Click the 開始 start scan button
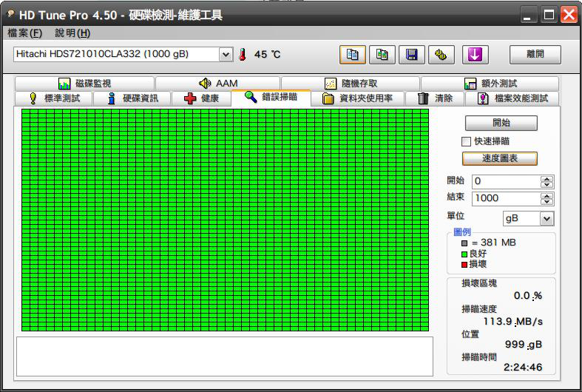The width and height of the screenshot is (582, 392). point(501,123)
